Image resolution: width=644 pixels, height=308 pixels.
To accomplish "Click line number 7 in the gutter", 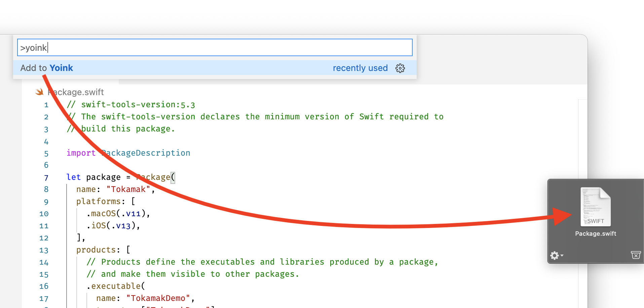I will coord(46,178).
